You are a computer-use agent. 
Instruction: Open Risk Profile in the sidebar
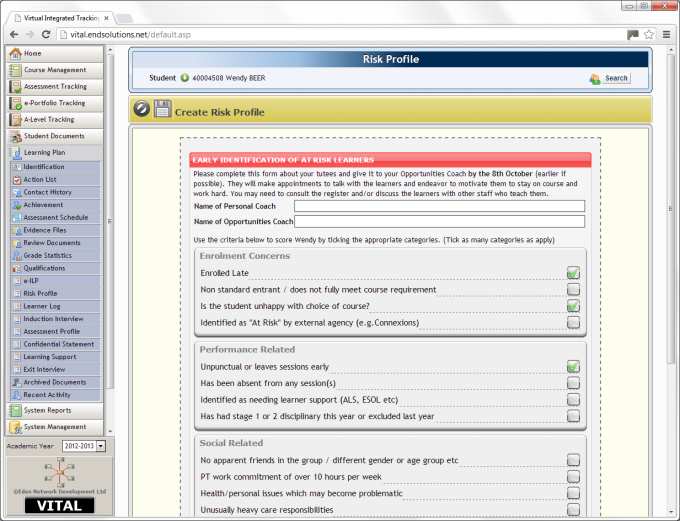pos(56,294)
